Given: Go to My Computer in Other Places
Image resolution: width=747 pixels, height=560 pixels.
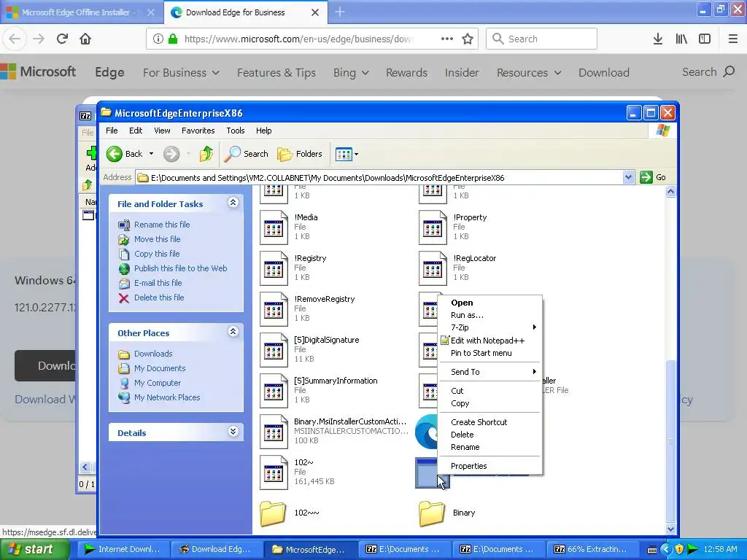Looking at the screenshot, I should (x=158, y=383).
